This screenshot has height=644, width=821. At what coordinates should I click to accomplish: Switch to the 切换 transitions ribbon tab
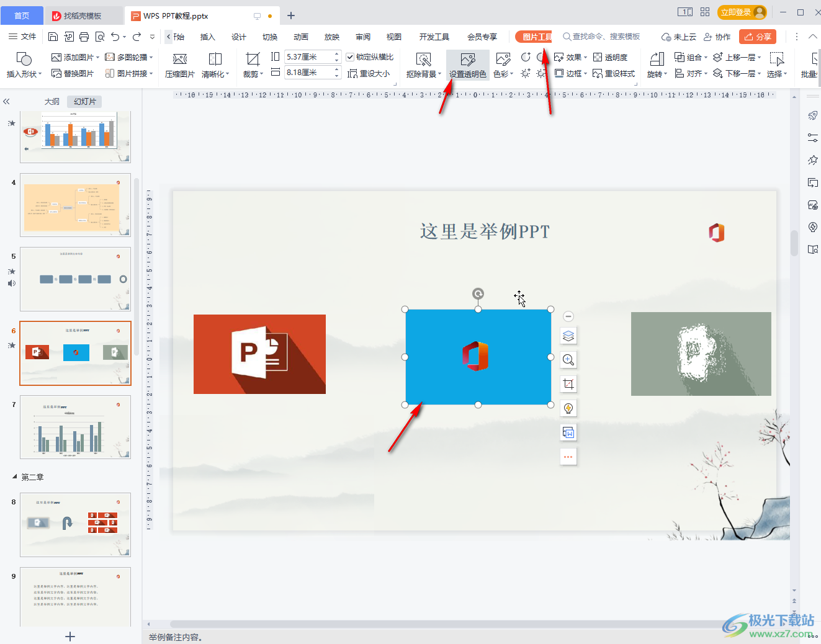point(270,37)
